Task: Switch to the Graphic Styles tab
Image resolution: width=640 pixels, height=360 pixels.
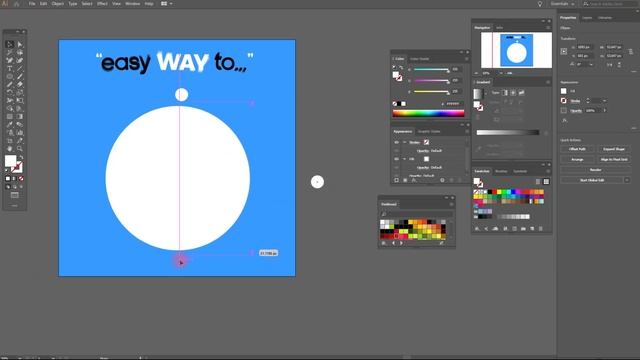Action: (429, 131)
